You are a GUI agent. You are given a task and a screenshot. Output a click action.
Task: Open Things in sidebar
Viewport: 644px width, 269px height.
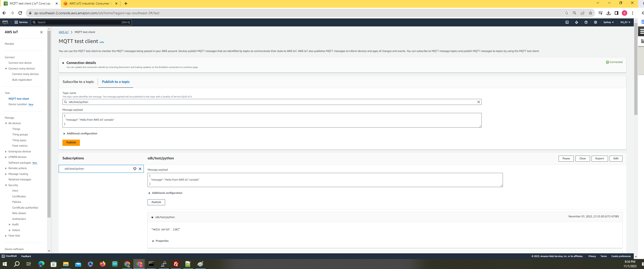16,129
